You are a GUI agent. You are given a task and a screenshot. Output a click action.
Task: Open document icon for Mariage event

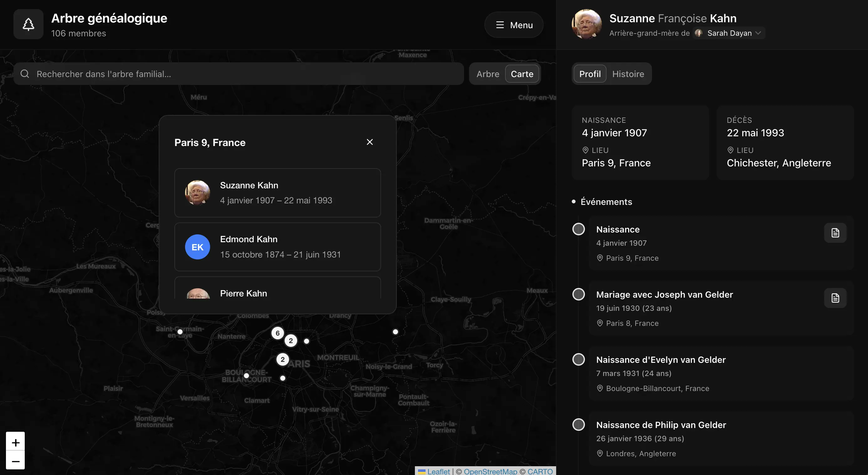pos(835,298)
